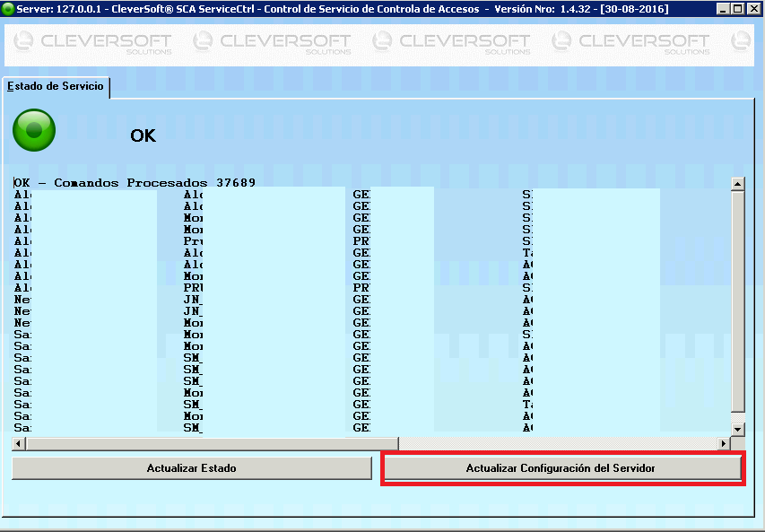Click empty track right of horizontal scrollbar thumb
This screenshot has width=765, height=532.
click(556, 444)
